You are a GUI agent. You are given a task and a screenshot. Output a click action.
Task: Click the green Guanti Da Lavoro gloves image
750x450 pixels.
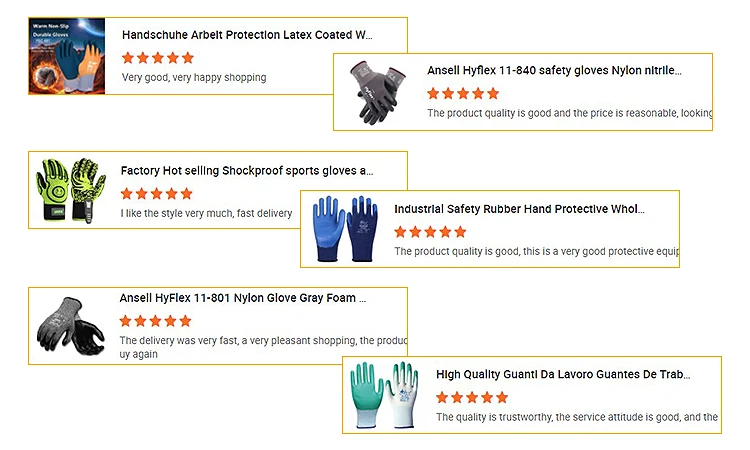(386, 395)
